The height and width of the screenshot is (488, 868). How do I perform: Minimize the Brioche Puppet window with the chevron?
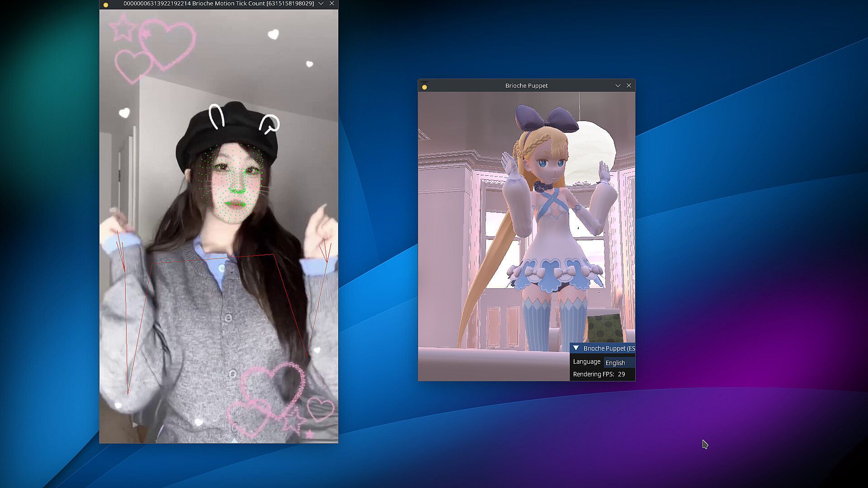click(618, 86)
